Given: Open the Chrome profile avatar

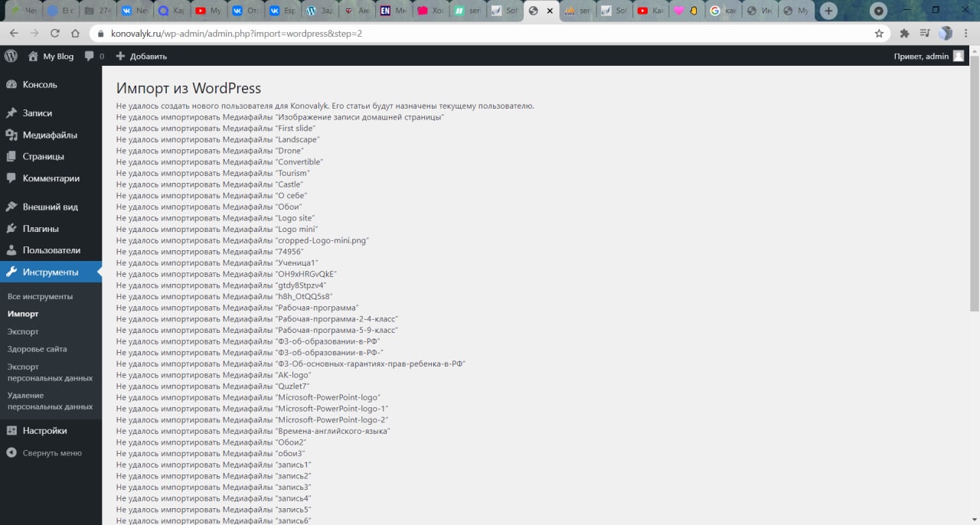Looking at the screenshot, I should coord(946,34).
